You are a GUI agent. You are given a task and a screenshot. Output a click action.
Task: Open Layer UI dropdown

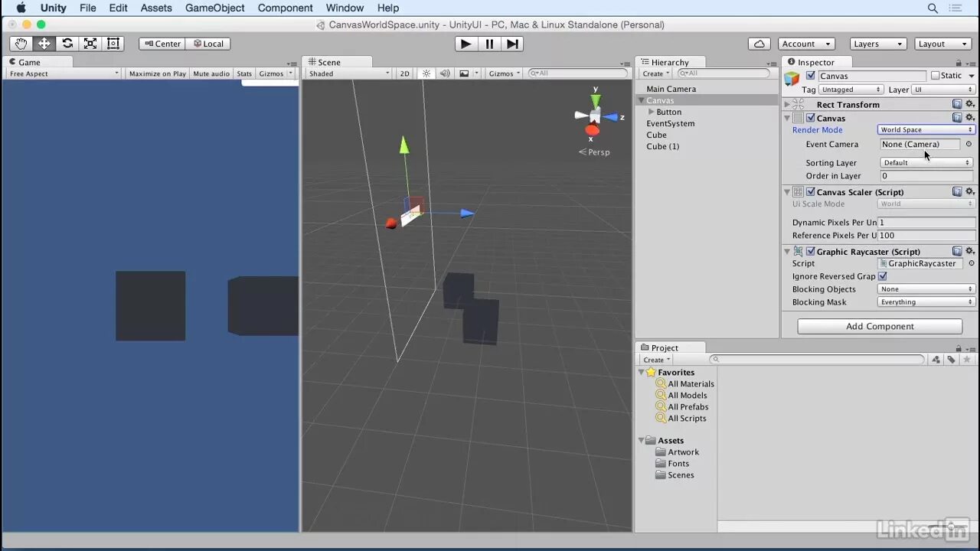click(943, 90)
